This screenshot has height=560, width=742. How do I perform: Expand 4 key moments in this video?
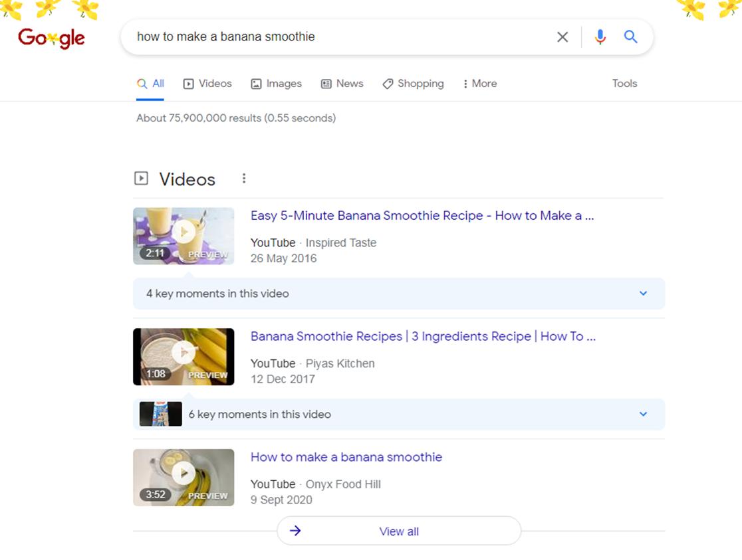pos(399,294)
